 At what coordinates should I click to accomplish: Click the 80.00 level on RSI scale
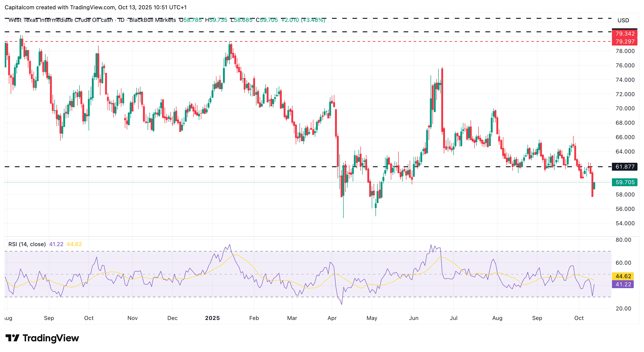(623, 240)
